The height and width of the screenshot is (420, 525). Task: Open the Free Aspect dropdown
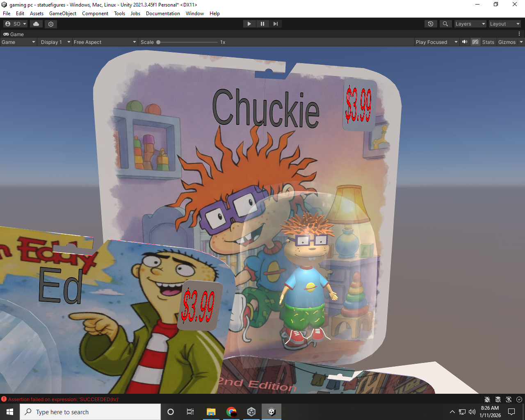pyautogui.click(x=105, y=42)
